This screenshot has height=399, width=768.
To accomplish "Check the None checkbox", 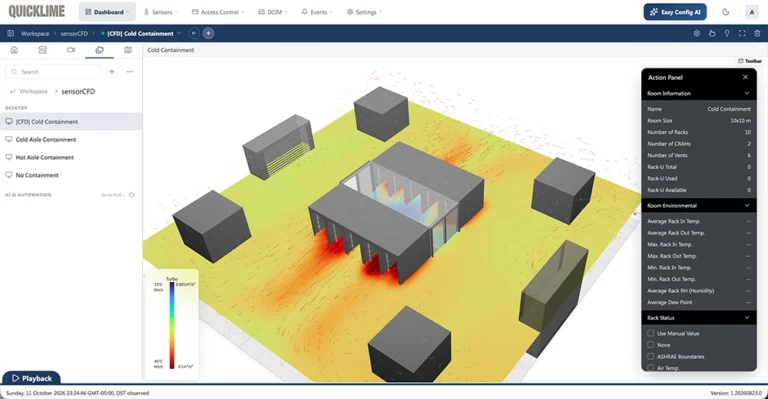I will pyautogui.click(x=650, y=345).
